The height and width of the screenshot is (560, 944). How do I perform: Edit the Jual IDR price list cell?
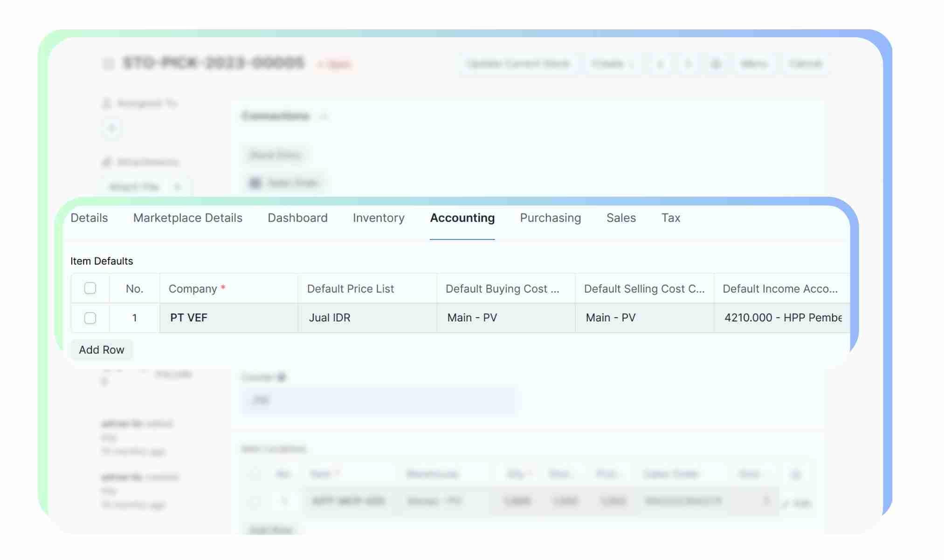click(367, 318)
